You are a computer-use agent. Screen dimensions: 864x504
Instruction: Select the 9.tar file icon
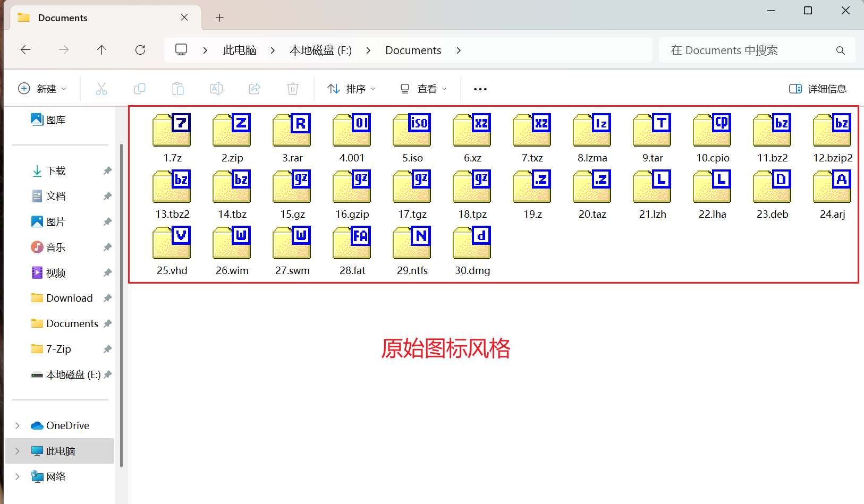652,130
